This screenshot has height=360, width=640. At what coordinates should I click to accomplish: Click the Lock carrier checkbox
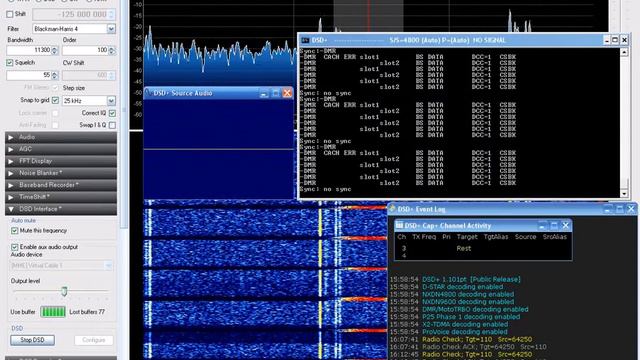(56, 113)
